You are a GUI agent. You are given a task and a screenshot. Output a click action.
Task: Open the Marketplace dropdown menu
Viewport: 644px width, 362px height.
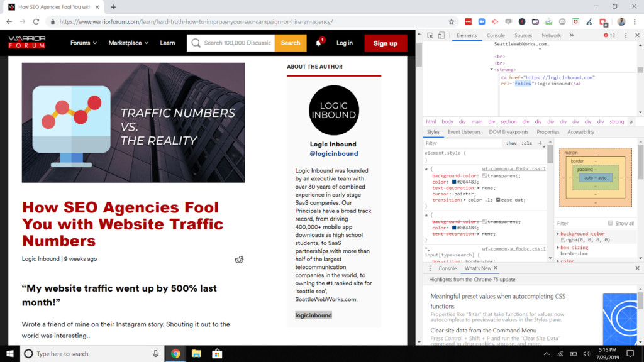click(x=128, y=43)
